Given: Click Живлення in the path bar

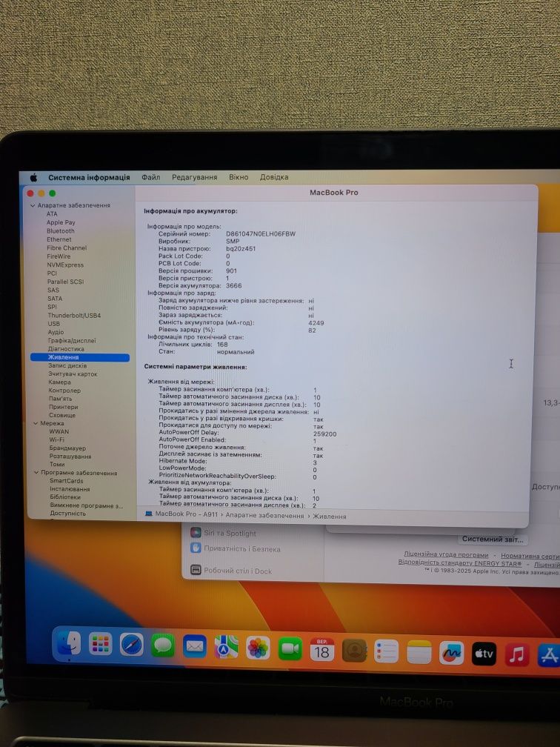Looking at the screenshot, I should coord(330,517).
